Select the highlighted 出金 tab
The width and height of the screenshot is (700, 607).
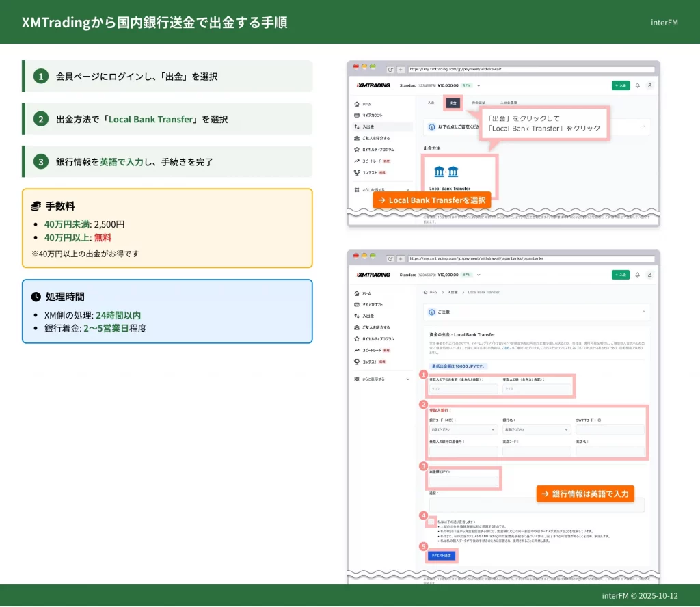point(453,103)
